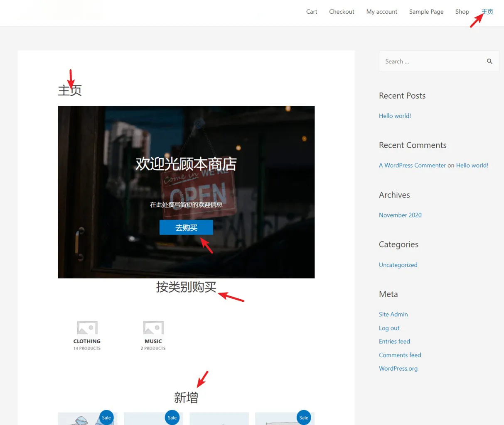Open the Clothing category placeholder image
This screenshot has width=504, height=425.
click(x=87, y=328)
